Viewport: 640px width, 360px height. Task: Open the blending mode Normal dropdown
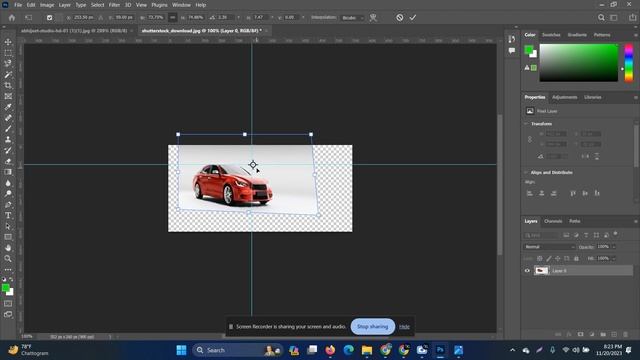(x=549, y=247)
